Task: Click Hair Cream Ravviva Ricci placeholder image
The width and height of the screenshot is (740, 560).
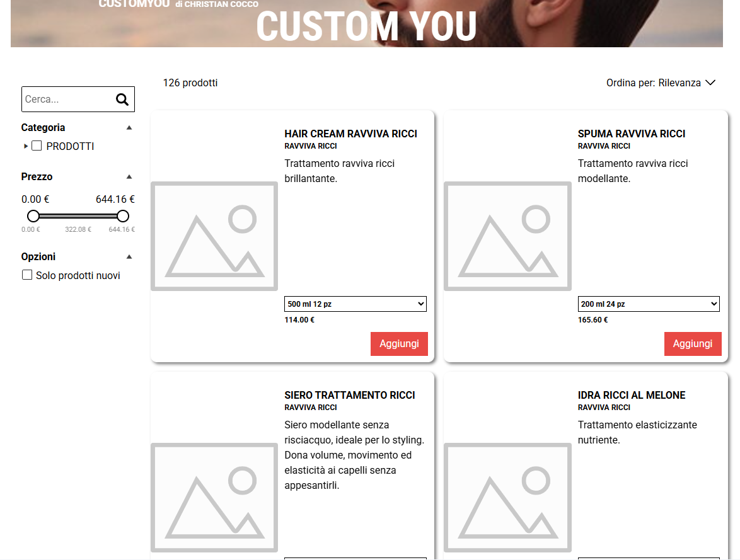Action: coord(214,236)
